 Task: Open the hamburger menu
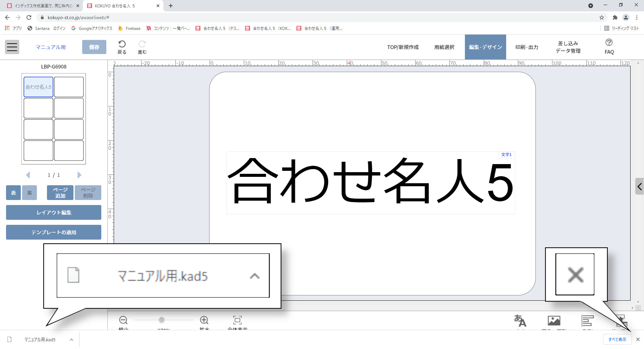coord(12,47)
